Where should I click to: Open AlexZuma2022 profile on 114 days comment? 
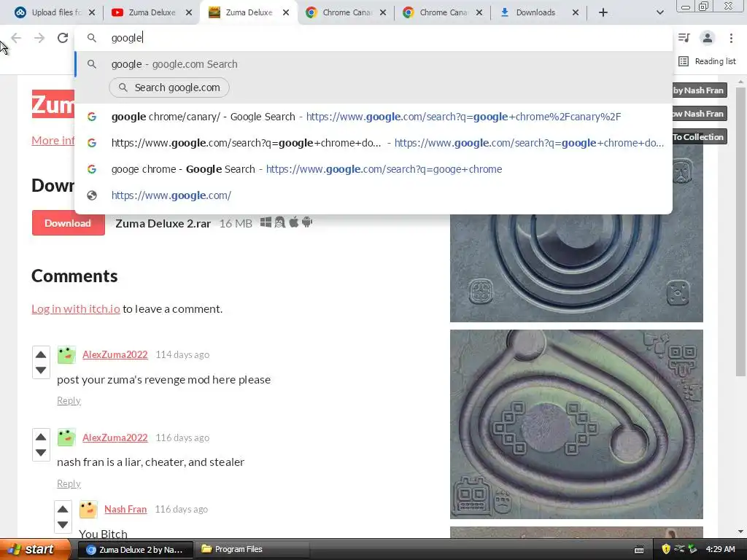[115, 354]
